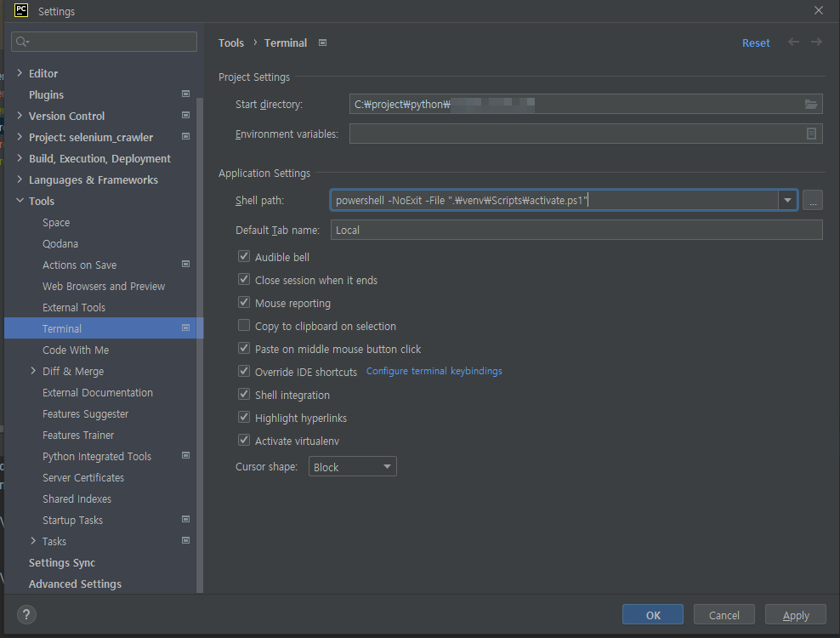Click the folder browse icon for Start directory
The height and width of the screenshot is (638, 840).
810,104
